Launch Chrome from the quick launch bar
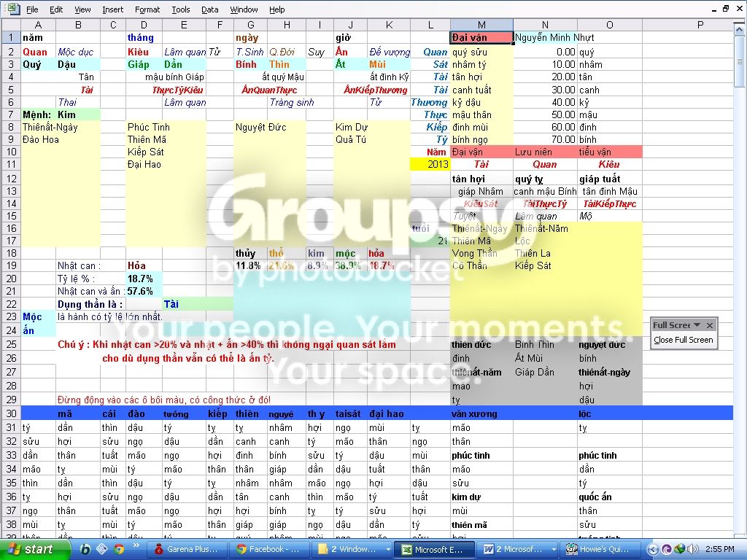The width and height of the screenshot is (747, 560). (119, 549)
